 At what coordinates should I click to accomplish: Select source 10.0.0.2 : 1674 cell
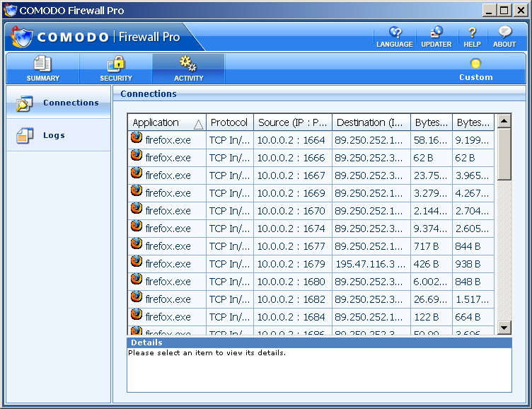[x=293, y=229]
